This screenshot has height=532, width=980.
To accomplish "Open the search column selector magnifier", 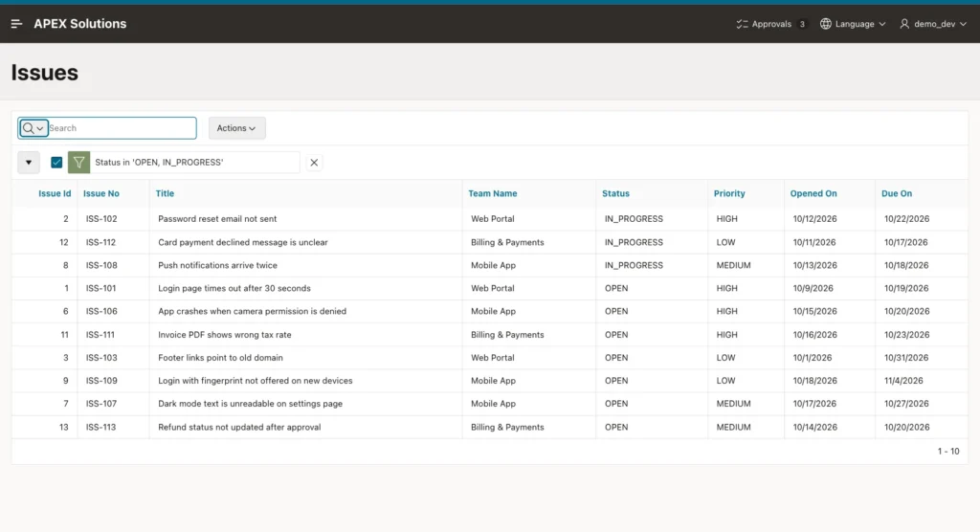I will [x=33, y=128].
